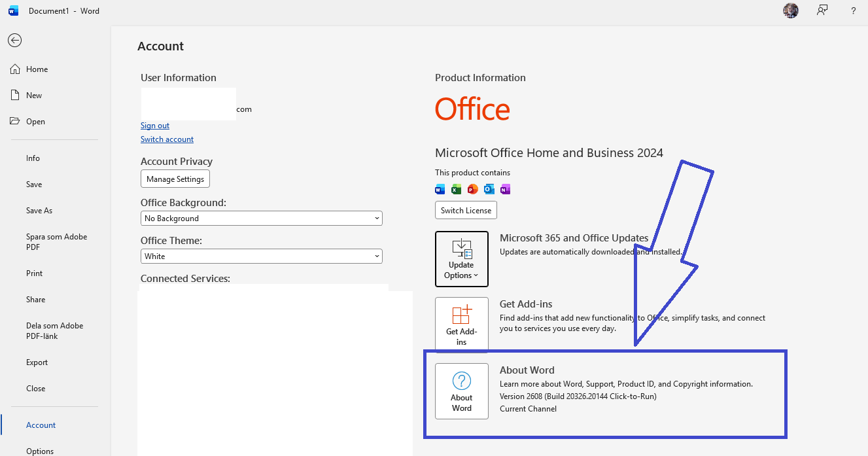Click the About Word heading text
Viewport: 868px width, 456px height.
527,370
